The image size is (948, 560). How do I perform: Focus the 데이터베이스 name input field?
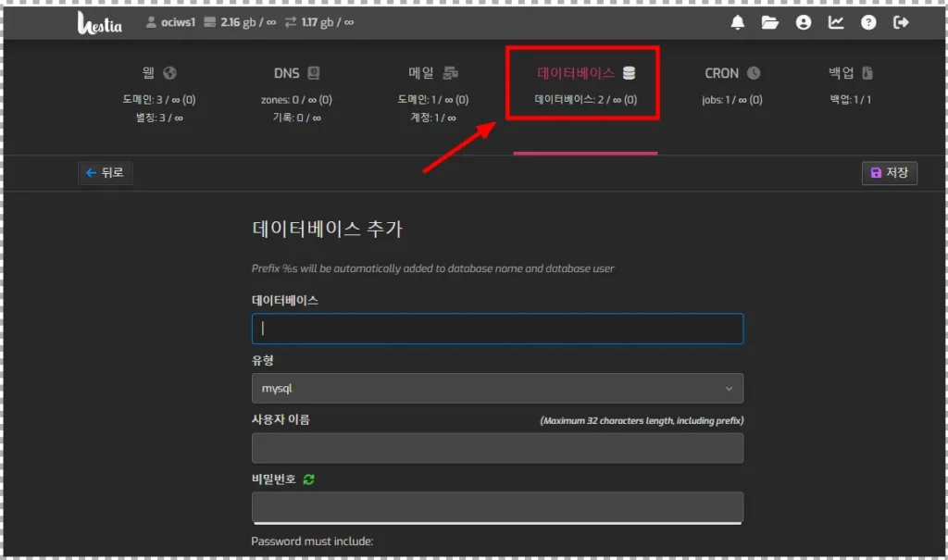497,329
